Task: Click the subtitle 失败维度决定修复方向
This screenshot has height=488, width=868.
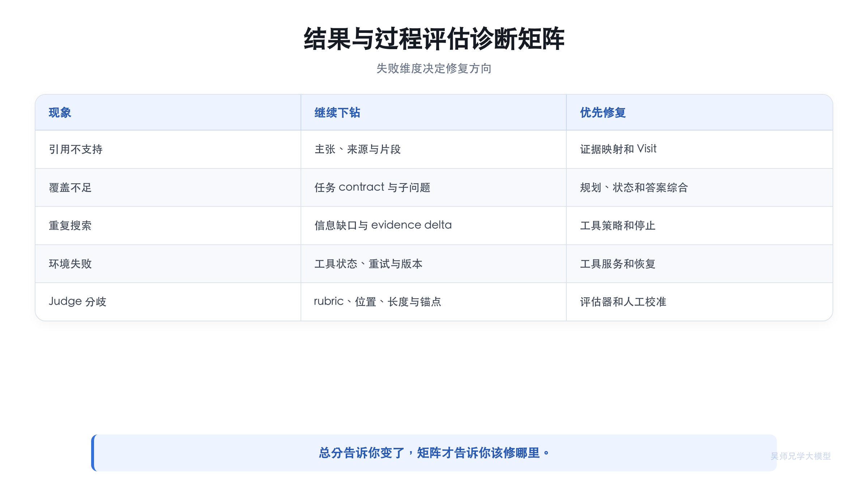Action: click(x=434, y=68)
